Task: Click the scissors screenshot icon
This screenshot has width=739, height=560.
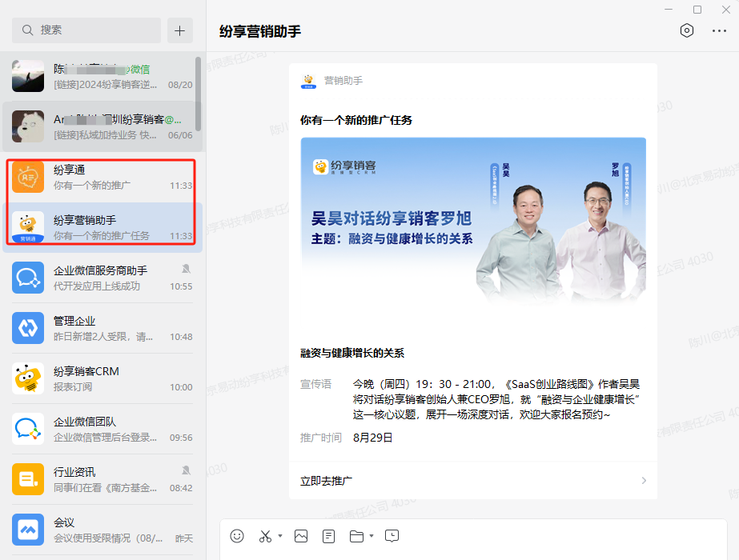Action: click(265, 536)
